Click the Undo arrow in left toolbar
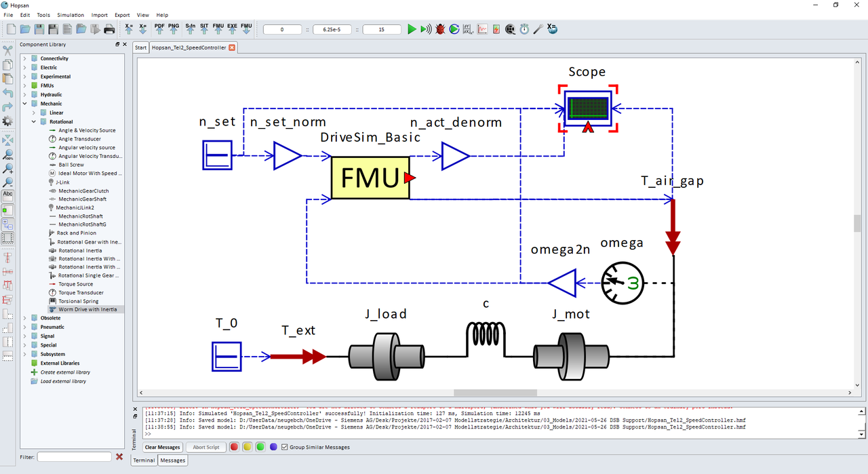This screenshot has width=868, height=474. [x=7, y=93]
